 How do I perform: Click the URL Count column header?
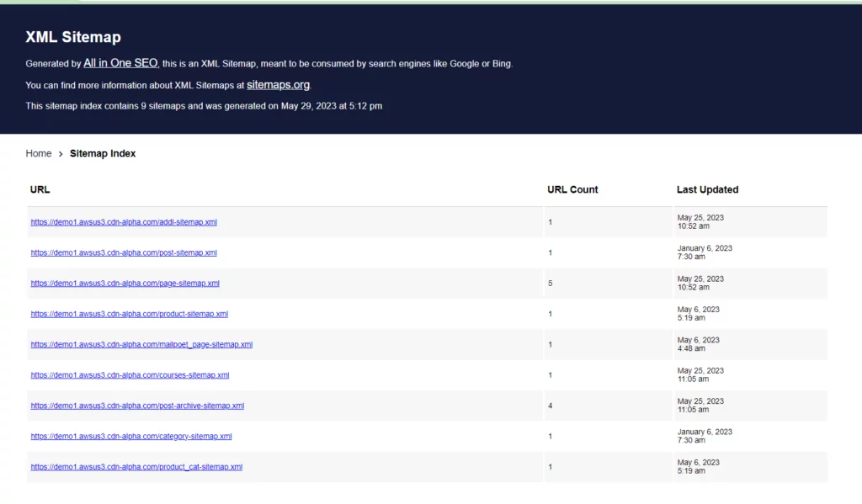pyautogui.click(x=572, y=189)
